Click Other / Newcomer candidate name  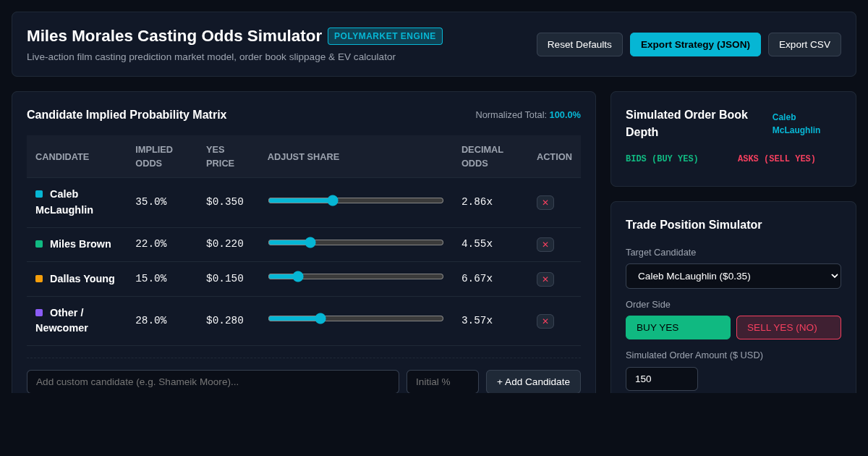(62, 321)
